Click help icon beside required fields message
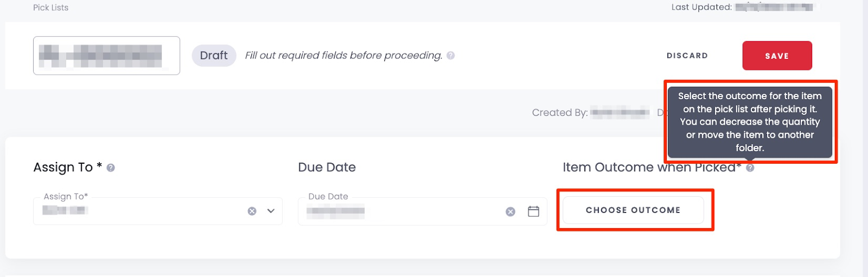This screenshot has height=277, width=868. (x=451, y=55)
